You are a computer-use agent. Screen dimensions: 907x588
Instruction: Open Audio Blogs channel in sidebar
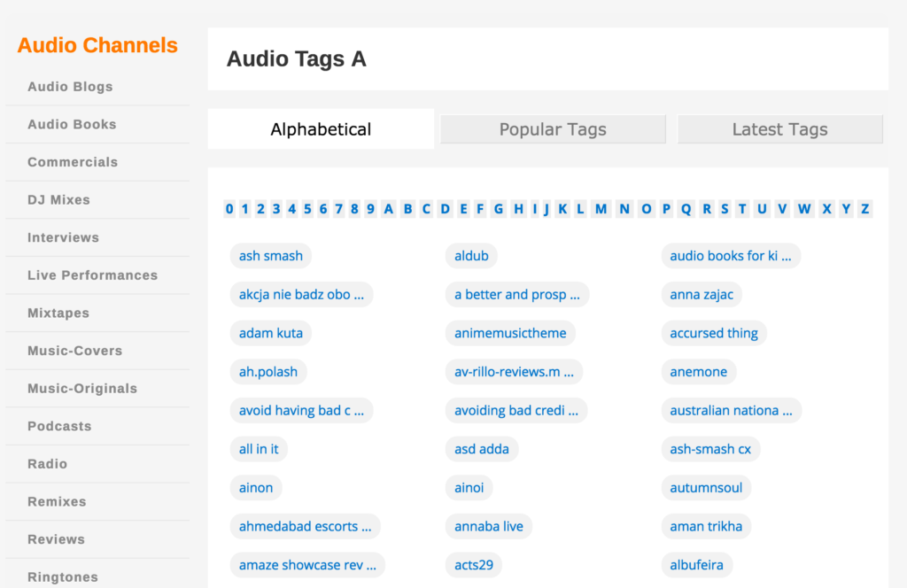(70, 87)
